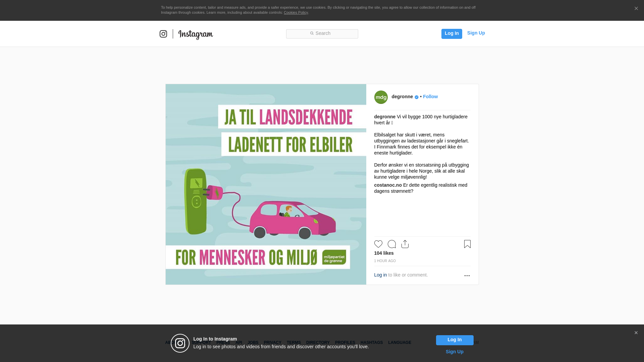Click the top blue Log In button
This screenshot has width=644, height=362.
[x=451, y=34]
